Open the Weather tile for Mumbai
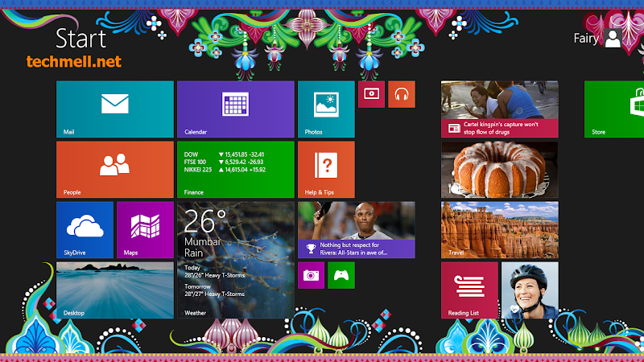The height and width of the screenshot is (362, 644). (x=236, y=260)
